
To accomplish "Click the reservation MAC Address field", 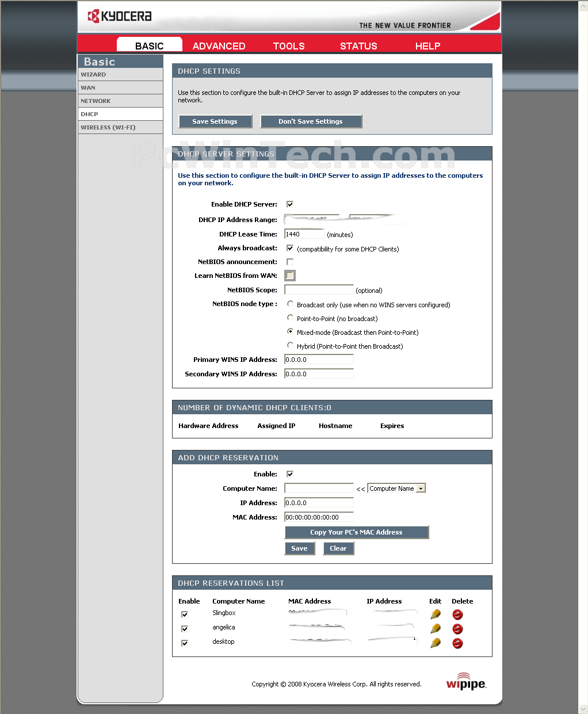I will [319, 517].
